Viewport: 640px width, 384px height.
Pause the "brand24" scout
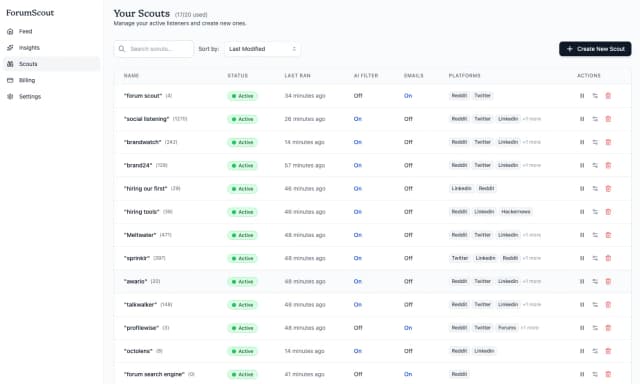(582, 165)
